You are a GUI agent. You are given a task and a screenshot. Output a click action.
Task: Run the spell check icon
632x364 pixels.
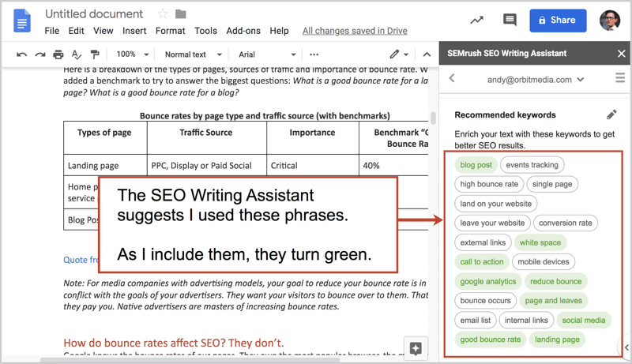(x=76, y=54)
